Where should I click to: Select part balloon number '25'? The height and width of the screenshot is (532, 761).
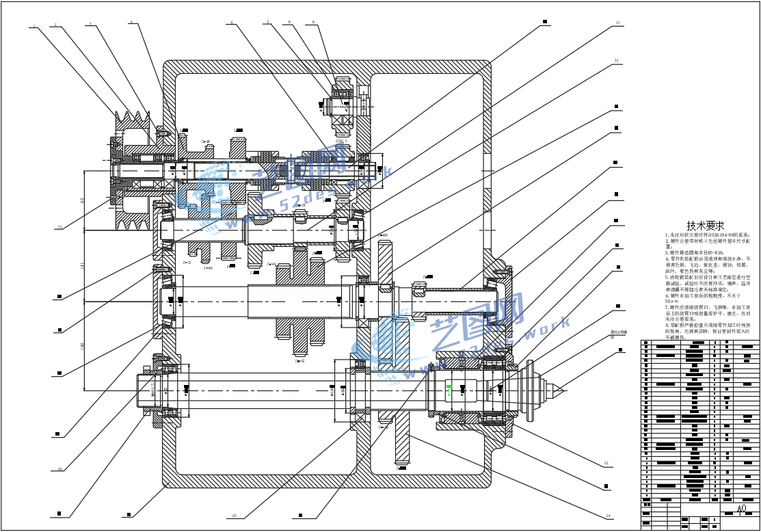pos(234,516)
